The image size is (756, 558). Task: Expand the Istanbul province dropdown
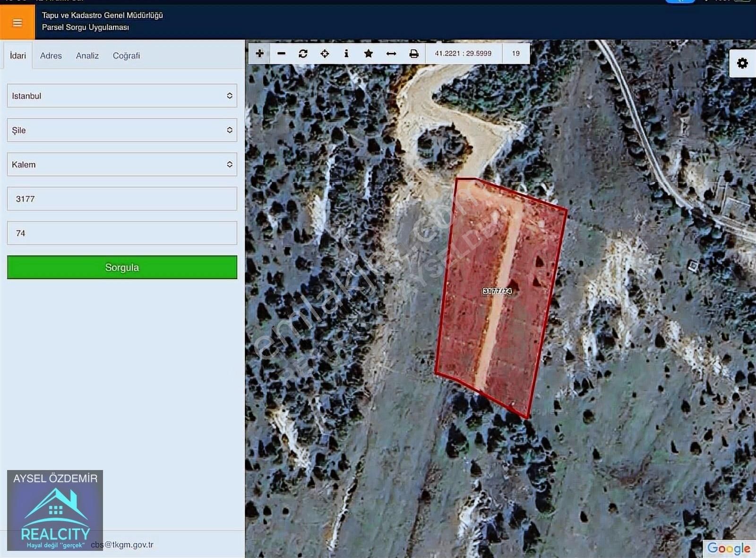(122, 96)
